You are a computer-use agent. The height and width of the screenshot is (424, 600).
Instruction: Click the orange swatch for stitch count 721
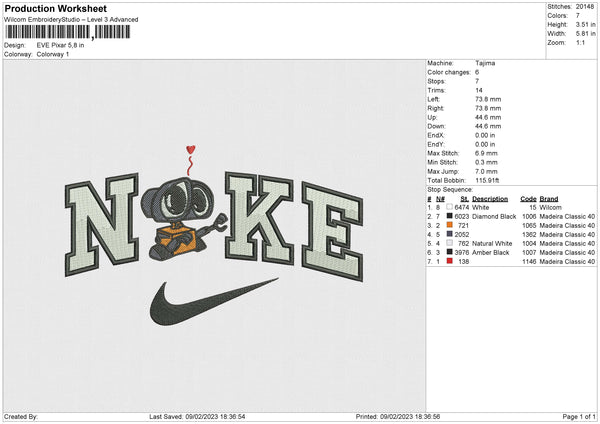click(450, 225)
